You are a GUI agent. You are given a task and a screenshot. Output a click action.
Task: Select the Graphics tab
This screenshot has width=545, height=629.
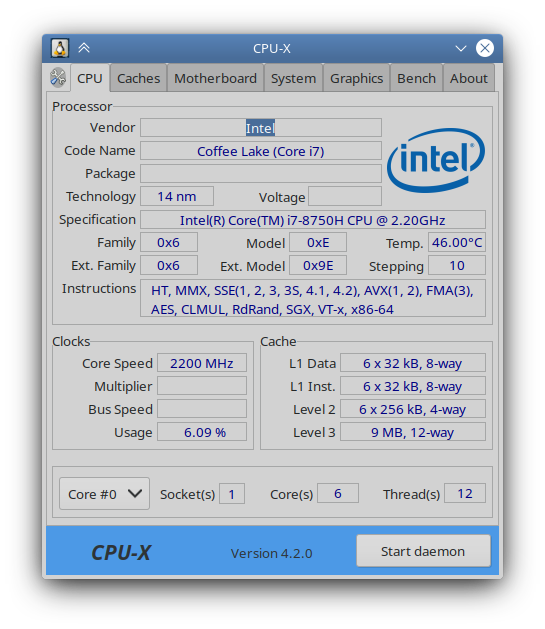pos(357,78)
